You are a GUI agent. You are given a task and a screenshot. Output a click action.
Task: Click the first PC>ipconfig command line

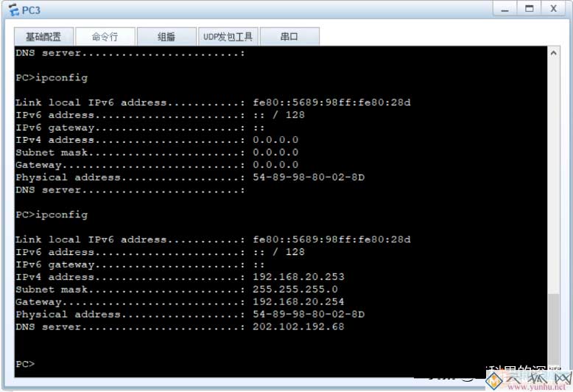click(52, 78)
